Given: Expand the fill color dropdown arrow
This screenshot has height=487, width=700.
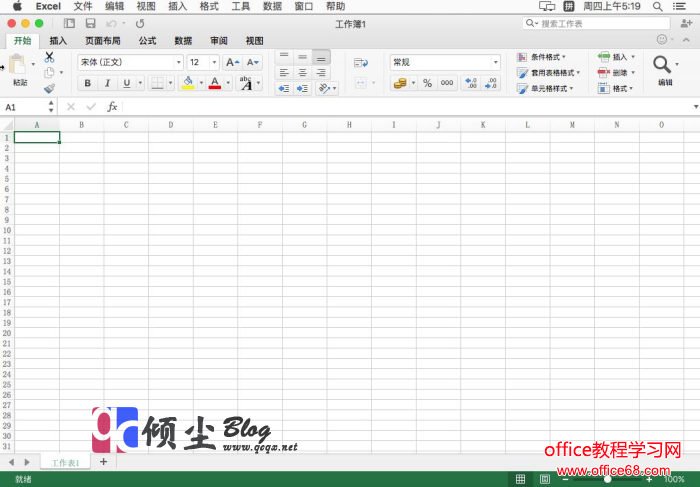Looking at the screenshot, I should point(201,83).
